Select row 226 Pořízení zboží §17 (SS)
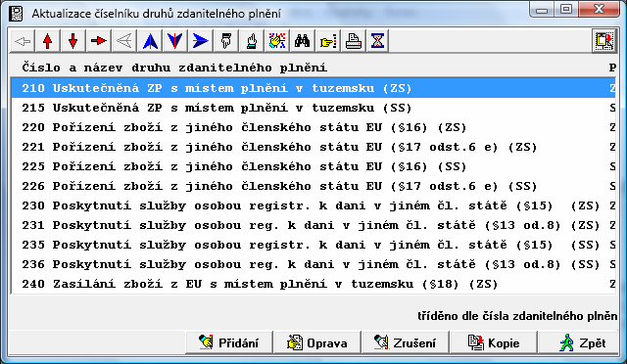627x364 pixels. click(x=313, y=186)
